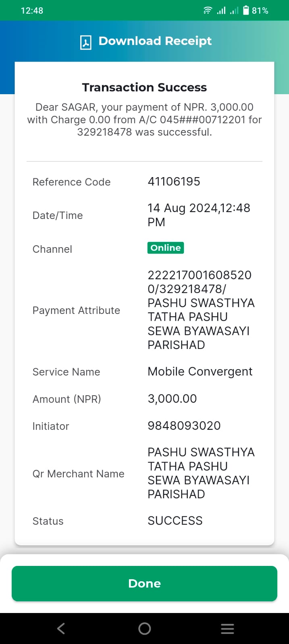Tap the status bar clock 12:48
This screenshot has height=644, width=289.
(32, 11)
